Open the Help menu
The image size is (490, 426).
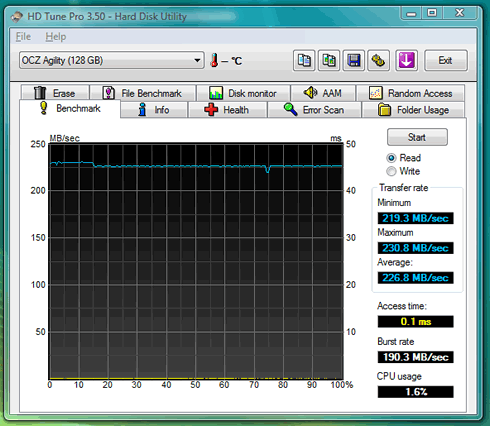[x=56, y=37]
